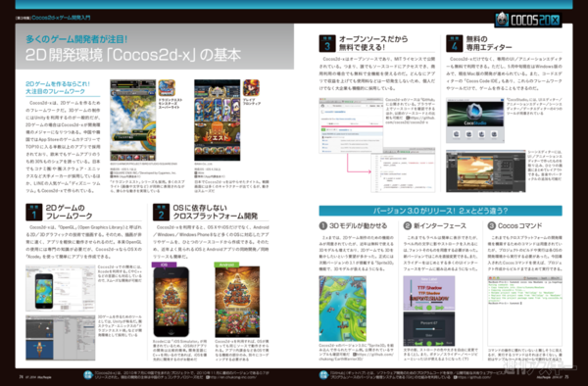588x386 pixels.
Task: Click the blue banner バージョン3.0がリリース! 2.xとどう違う?
Action: [441, 211]
